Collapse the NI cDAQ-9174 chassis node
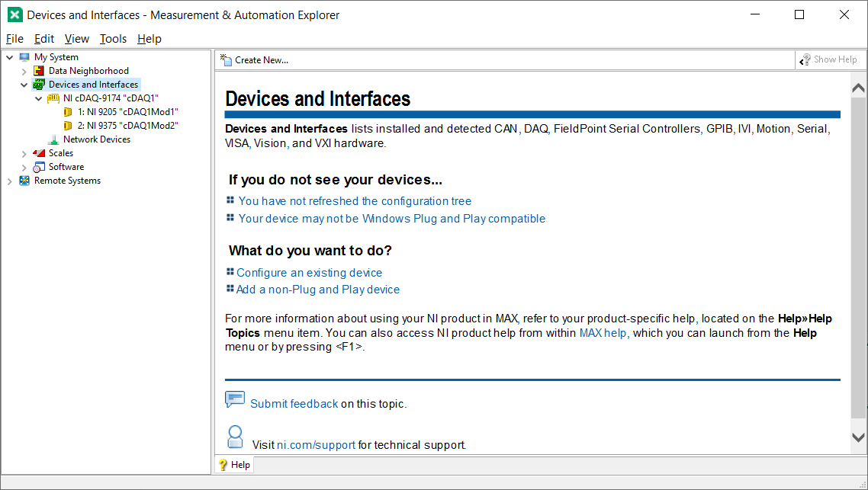 38,98
